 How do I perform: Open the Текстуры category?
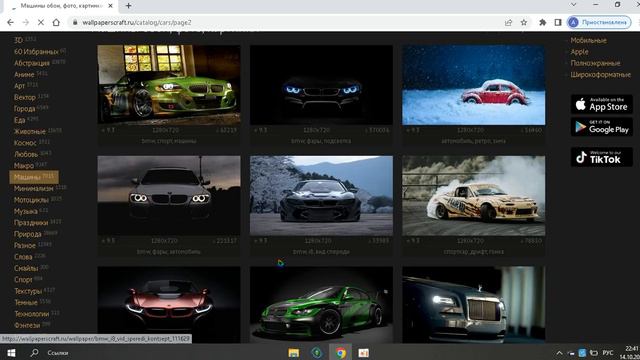[x=28, y=291]
